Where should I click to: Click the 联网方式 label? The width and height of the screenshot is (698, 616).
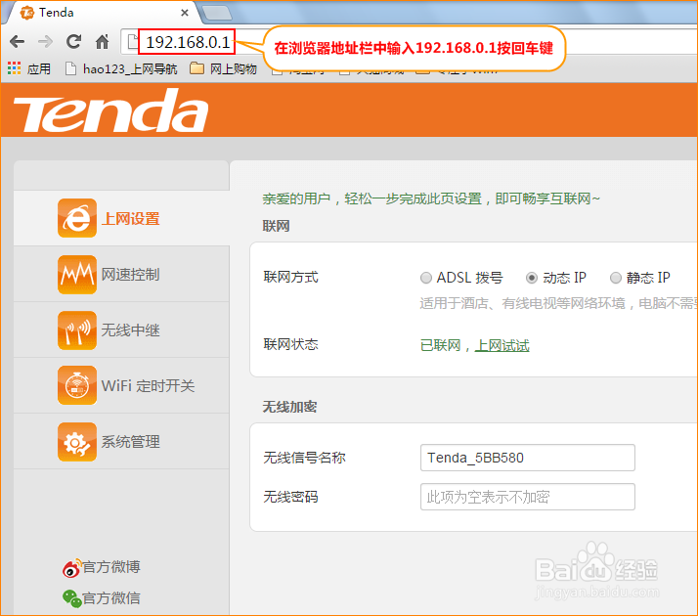pos(290,278)
